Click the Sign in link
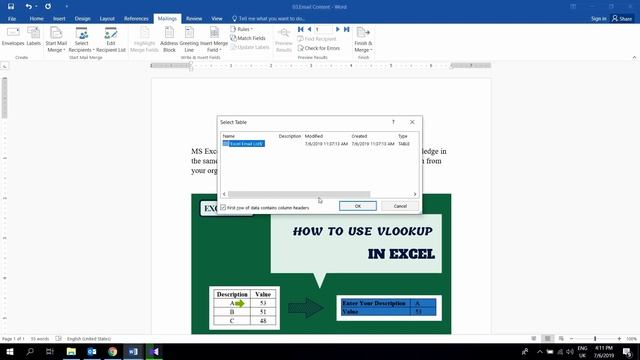 pos(598,18)
